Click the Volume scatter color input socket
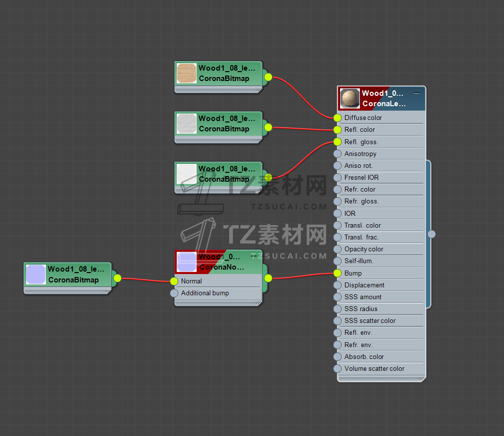This screenshot has height=436, width=504. (x=337, y=369)
